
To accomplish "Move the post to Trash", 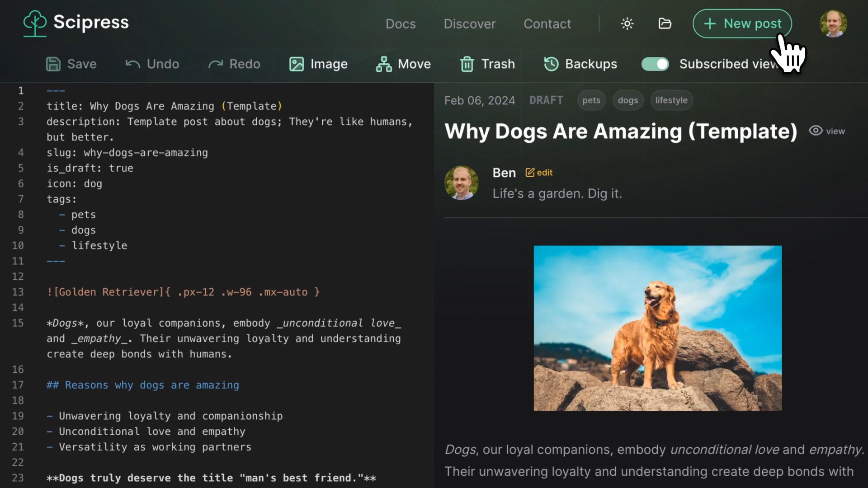I will (487, 64).
